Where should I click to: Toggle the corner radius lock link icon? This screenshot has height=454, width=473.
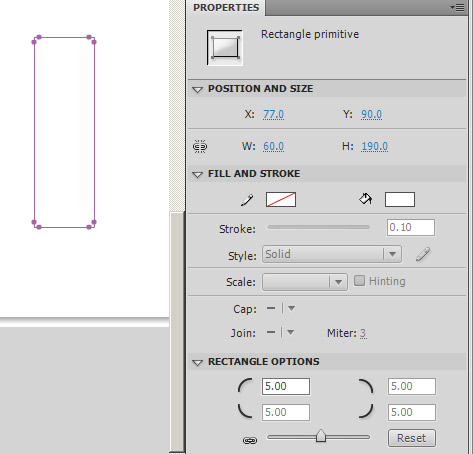click(250, 441)
